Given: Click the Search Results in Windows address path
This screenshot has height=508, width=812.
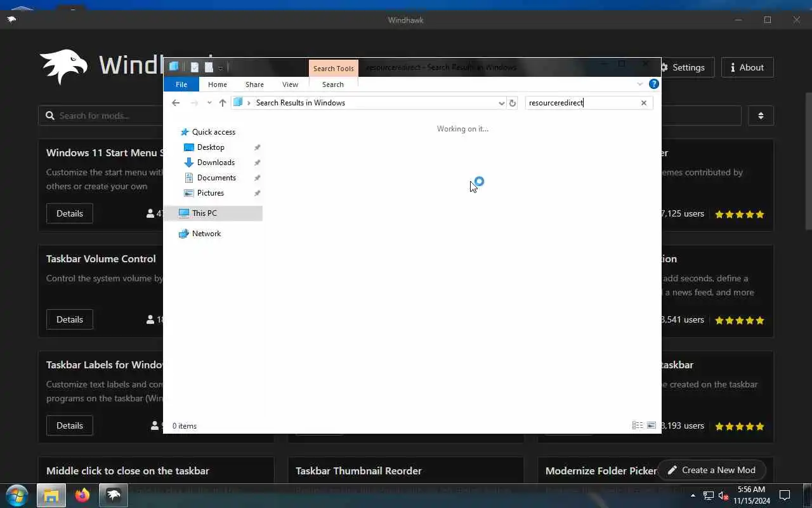Looking at the screenshot, I should pos(301,103).
